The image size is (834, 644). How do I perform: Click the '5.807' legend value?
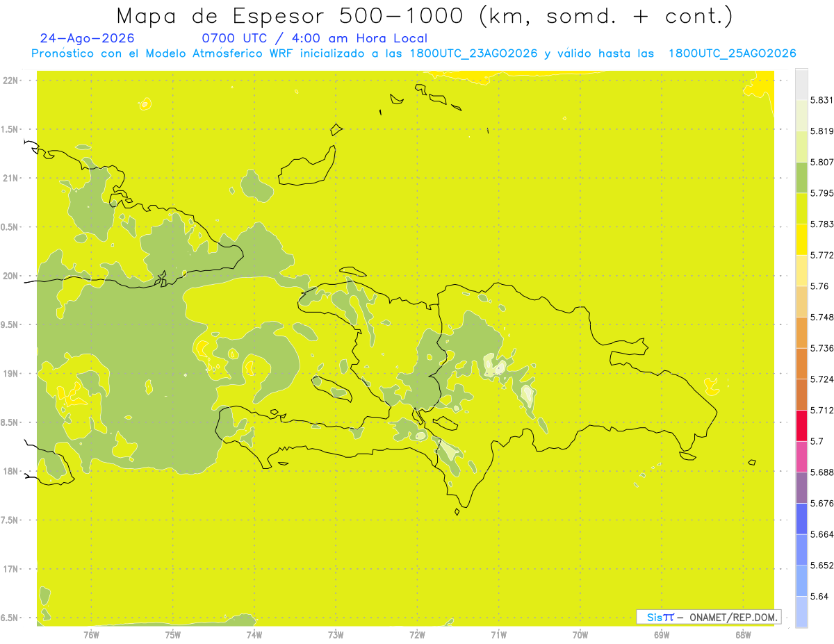click(822, 162)
